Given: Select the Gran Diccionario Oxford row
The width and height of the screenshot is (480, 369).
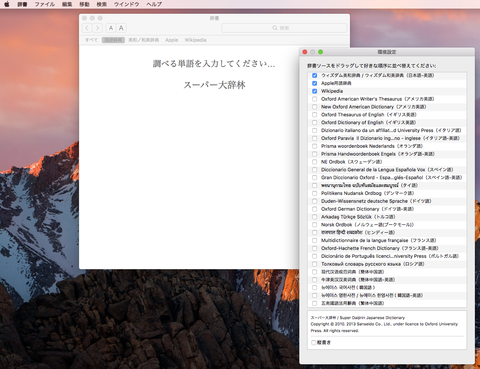Looking at the screenshot, I should [387, 178].
